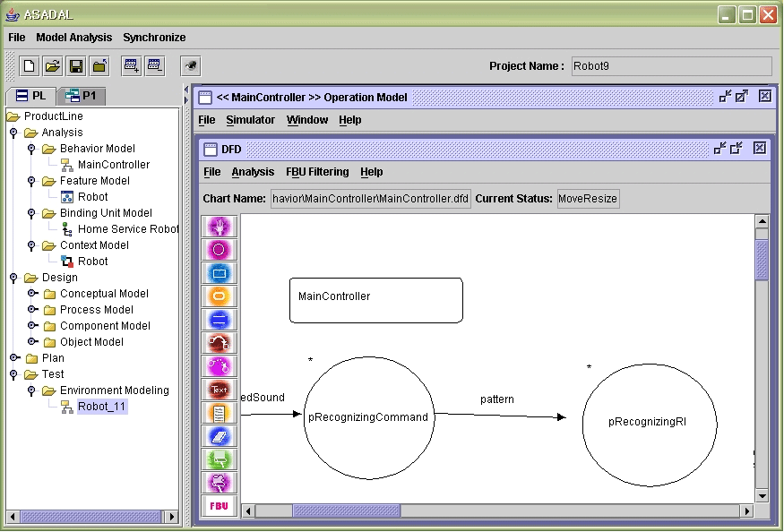Click the New project toolbar icon

(x=29, y=66)
